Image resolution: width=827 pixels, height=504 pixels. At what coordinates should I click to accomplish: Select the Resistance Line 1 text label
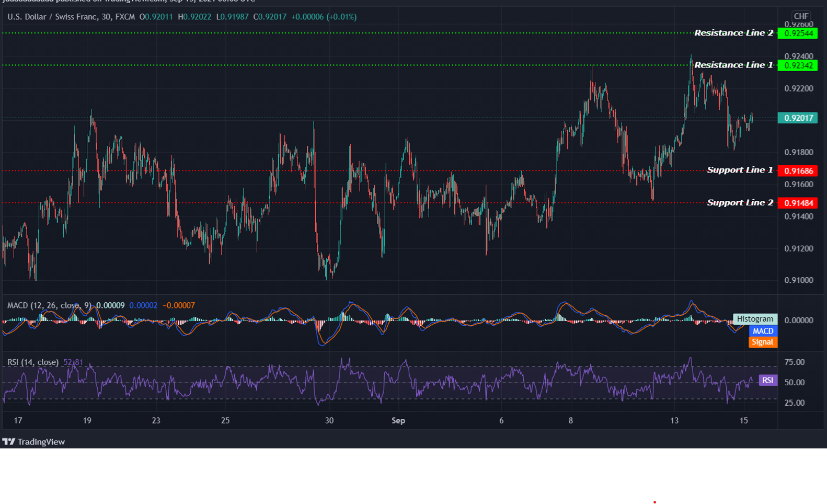[x=733, y=65]
